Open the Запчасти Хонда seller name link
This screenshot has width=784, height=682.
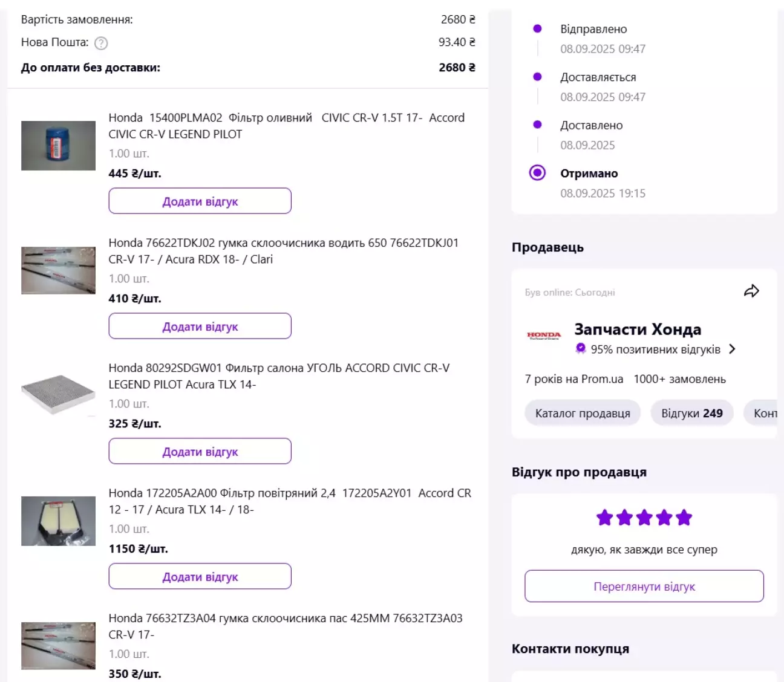tap(638, 330)
